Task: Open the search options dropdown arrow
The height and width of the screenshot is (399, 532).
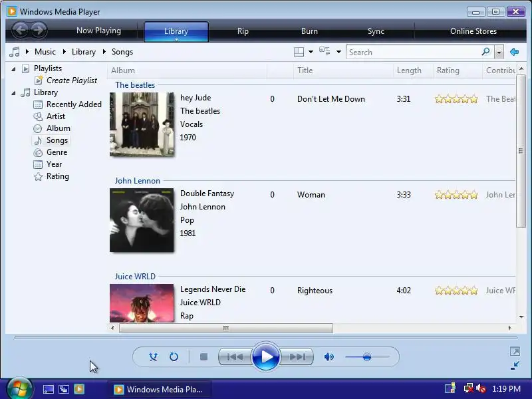Action: tap(499, 53)
